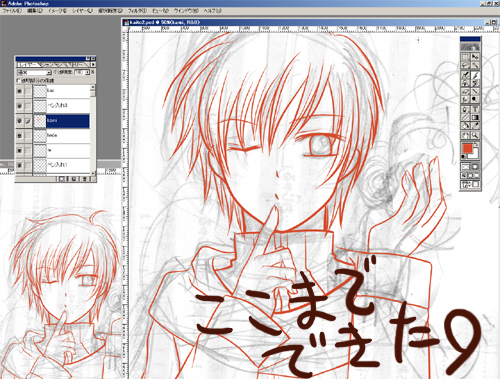Click the white background color swatch
The image size is (500, 379).
[x=475, y=154]
